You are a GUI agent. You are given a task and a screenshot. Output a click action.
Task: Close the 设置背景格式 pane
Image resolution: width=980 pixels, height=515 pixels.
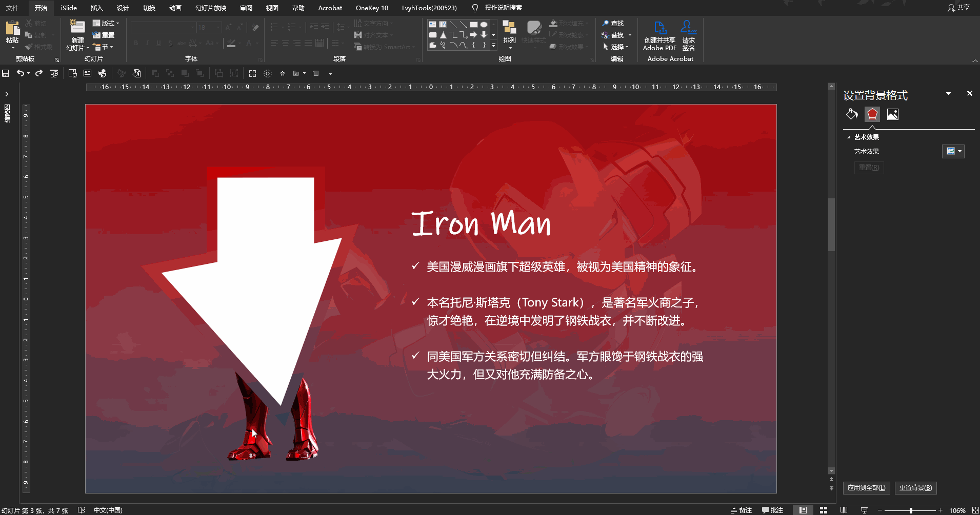point(969,93)
